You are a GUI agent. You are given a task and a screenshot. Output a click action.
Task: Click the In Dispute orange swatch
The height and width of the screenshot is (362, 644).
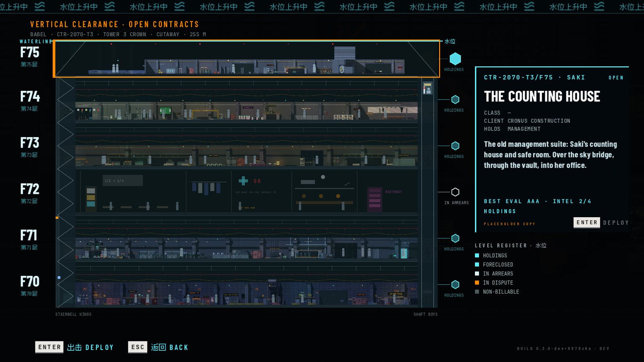pyautogui.click(x=477, y=283)
